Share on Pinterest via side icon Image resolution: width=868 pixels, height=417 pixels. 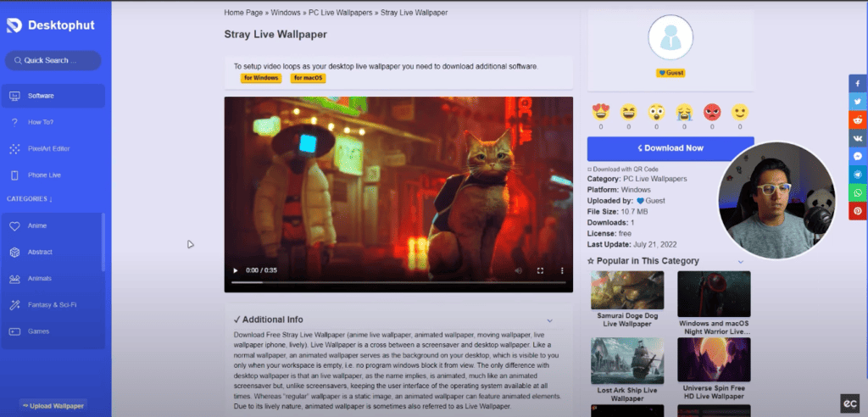coord(858,211)
